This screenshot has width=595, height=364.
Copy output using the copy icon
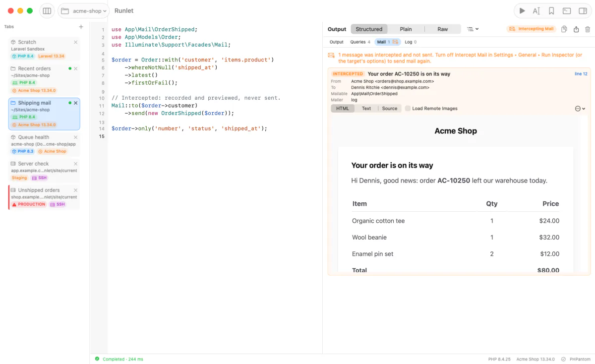[x=564, y=29]
